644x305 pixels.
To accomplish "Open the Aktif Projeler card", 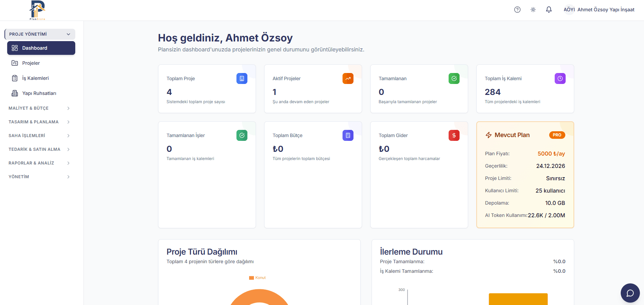I will click(313, 89).
